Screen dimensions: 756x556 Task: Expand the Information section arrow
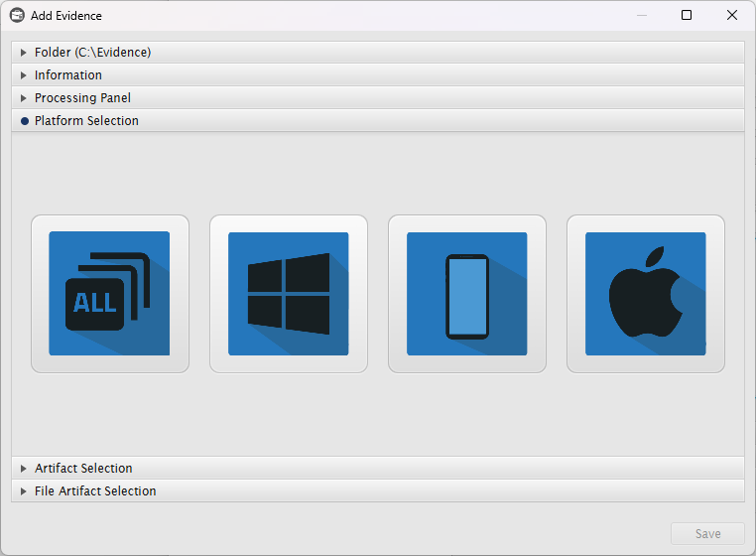pyautogui.click(x=23, y=75)
